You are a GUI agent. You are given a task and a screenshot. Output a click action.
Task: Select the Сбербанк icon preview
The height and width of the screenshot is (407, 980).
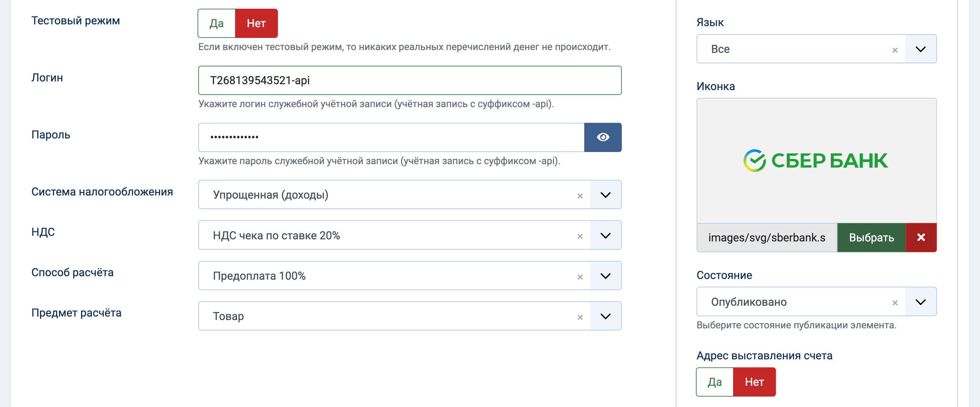tap(817, 160)
